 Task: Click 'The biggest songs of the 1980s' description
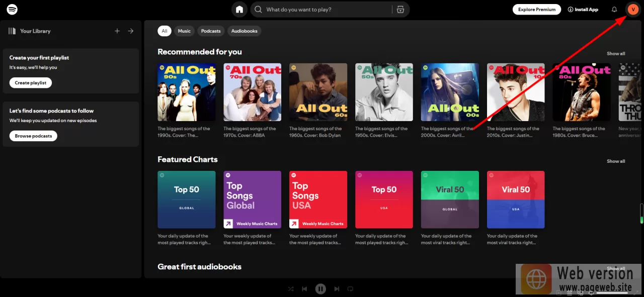pos(579,132)
